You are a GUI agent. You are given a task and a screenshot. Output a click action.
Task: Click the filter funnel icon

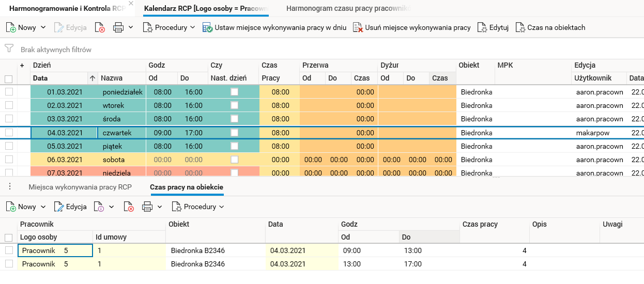point(9,49)
